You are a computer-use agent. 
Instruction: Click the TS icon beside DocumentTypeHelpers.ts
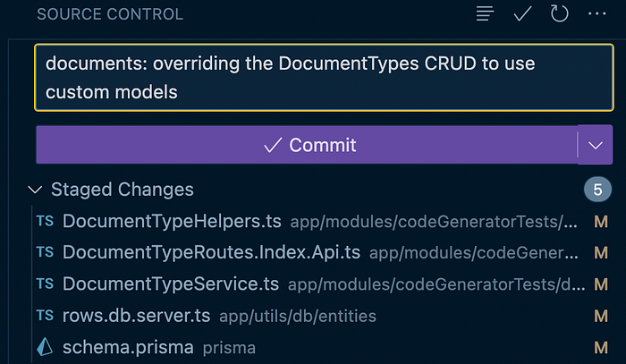point(45,221)
